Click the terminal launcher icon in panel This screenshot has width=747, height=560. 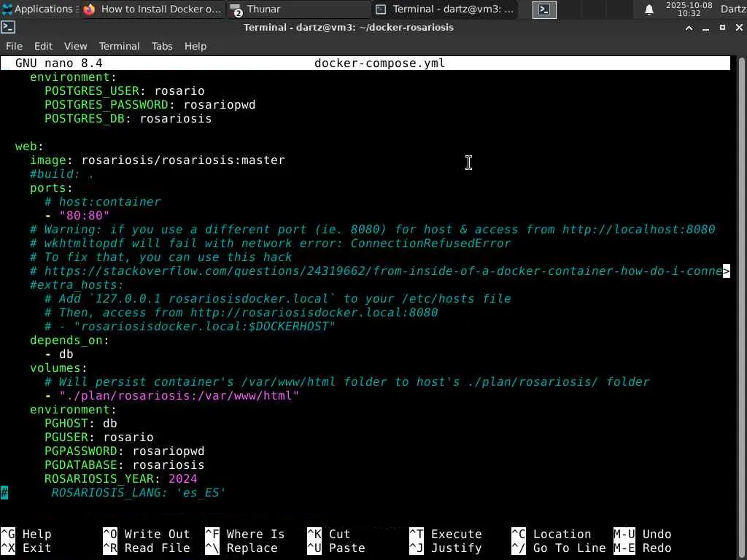(544, 9)
